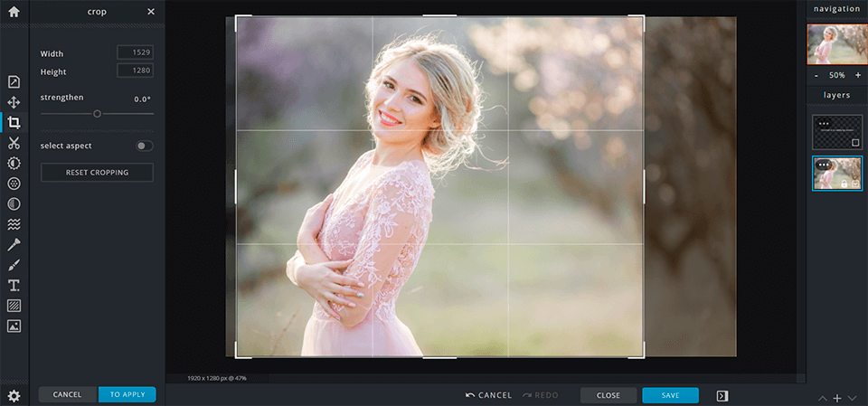The image size is (868, 406).
Task: Click the Height input field
Action: [x=135, y=71]
